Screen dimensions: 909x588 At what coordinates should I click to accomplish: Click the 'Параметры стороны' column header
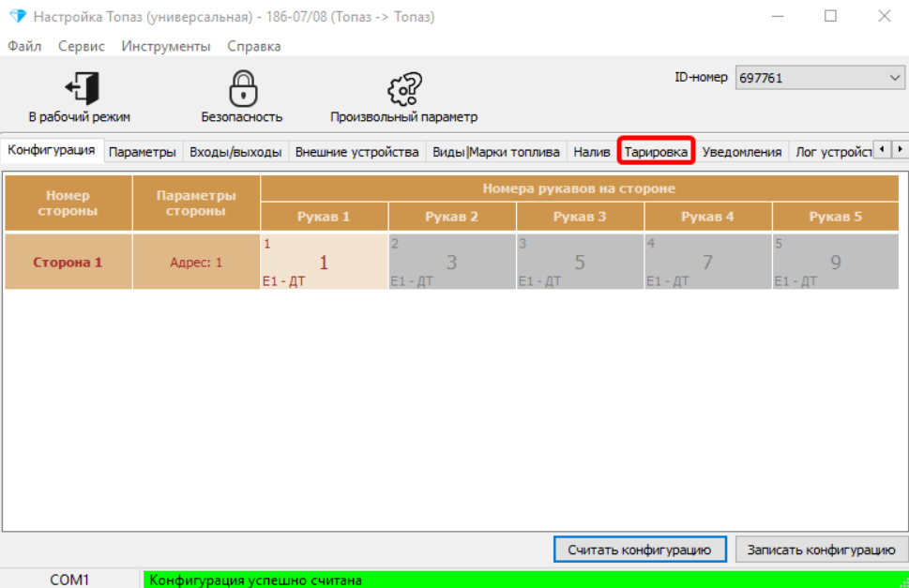click(196, 203)
